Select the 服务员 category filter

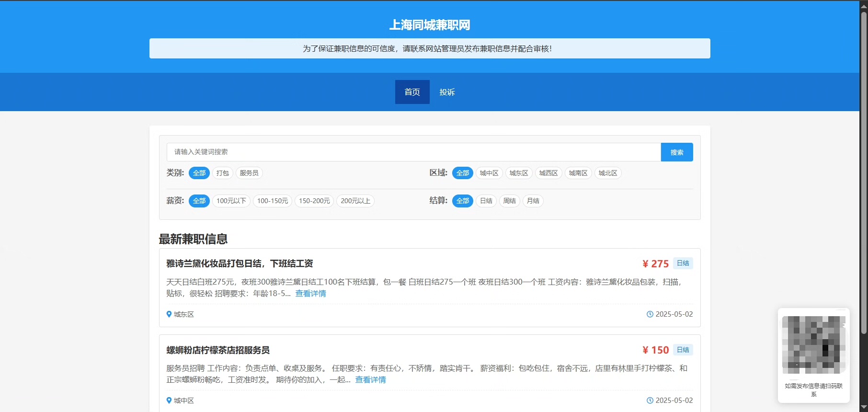[249, 173]
